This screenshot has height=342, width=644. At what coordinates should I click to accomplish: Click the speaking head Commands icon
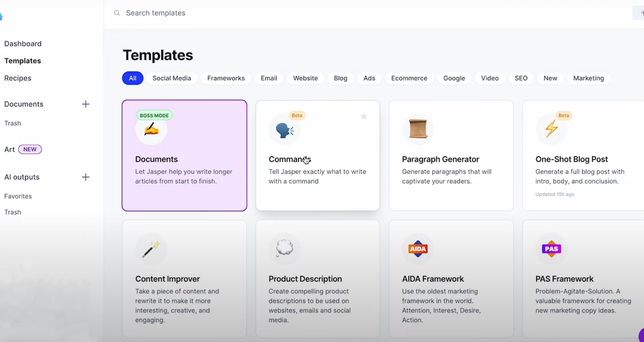285,130
